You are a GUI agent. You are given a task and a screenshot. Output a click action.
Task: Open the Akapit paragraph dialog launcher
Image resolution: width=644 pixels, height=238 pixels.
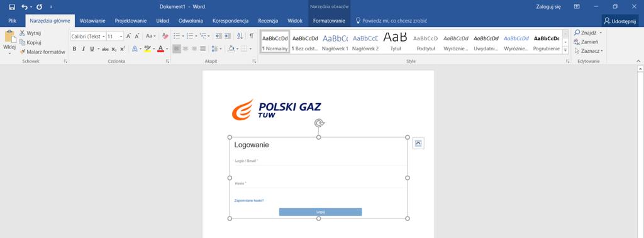coord(254,61)
